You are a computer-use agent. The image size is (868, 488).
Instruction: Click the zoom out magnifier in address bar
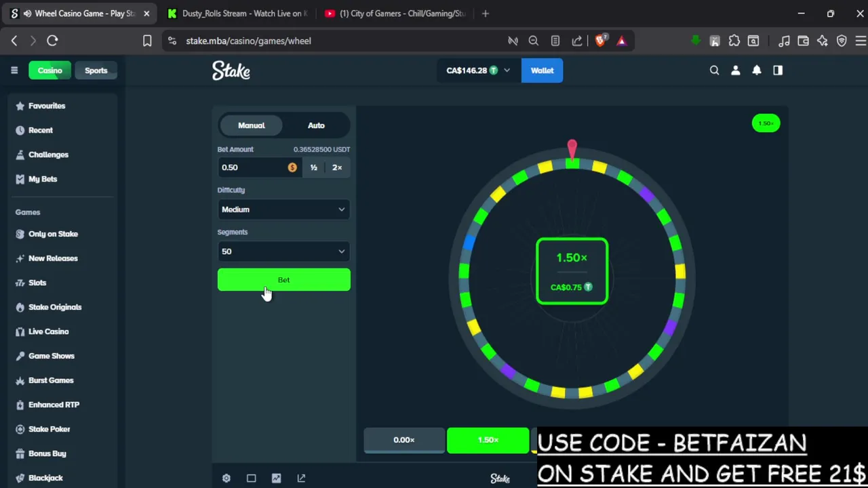coord(534,41)
